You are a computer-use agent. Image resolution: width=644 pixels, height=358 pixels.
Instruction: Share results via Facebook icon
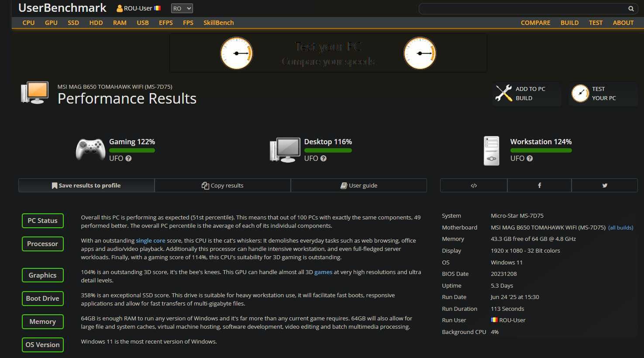(x=539, y=185)
